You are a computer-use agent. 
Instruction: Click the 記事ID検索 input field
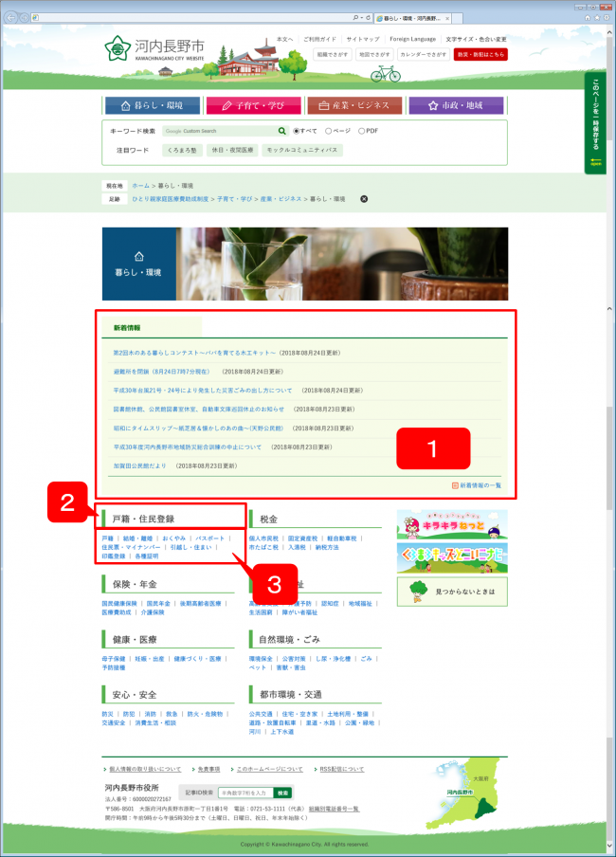tap(245, 793)
